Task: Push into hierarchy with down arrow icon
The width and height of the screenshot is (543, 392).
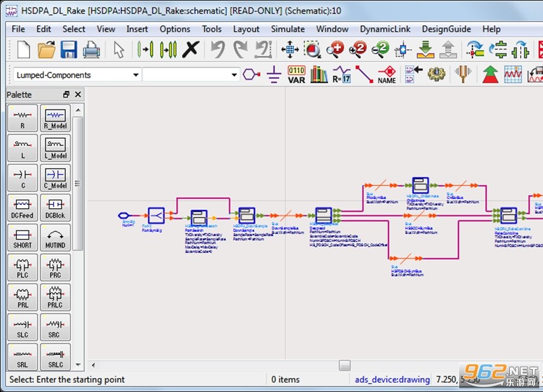Action: click(425, 49)
